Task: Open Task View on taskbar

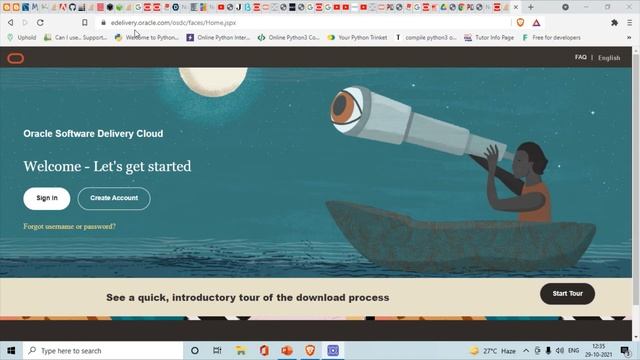Action: tap(217, 351)
